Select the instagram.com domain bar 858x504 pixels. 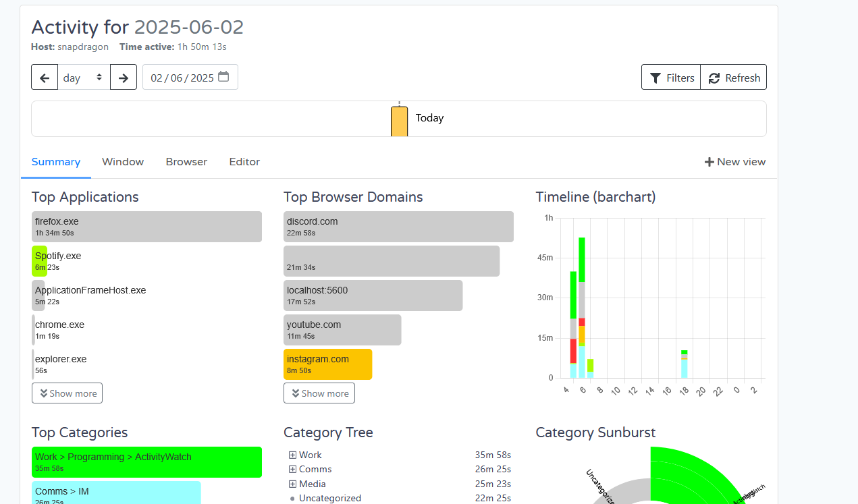point(327,364)
